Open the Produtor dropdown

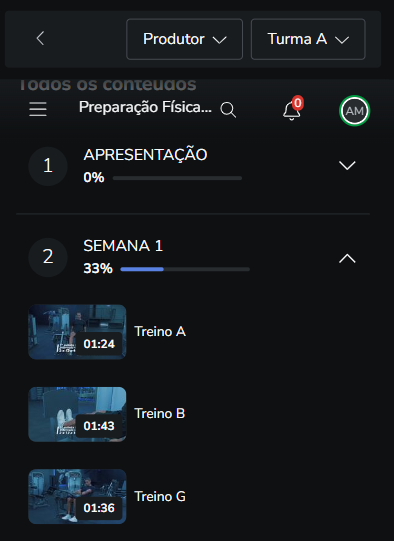(x=185, y=39)
